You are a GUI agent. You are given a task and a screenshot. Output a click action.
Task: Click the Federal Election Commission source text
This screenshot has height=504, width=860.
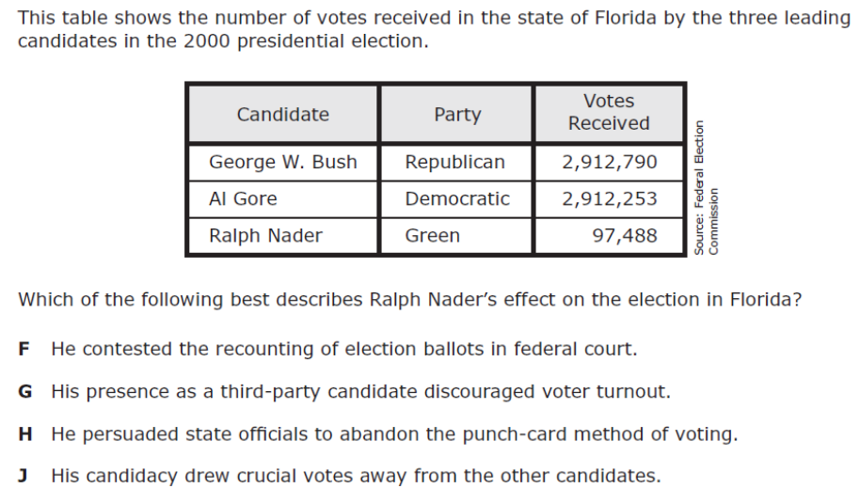[x=706, y=186]
